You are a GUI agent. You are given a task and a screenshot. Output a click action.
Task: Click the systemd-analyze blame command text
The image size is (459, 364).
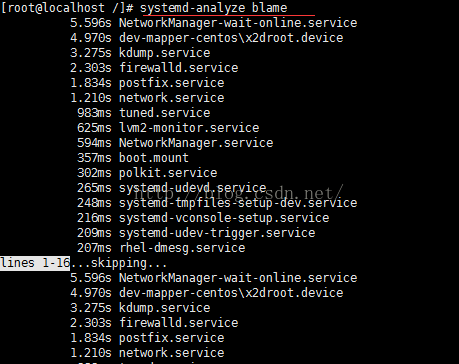[213, 8]
